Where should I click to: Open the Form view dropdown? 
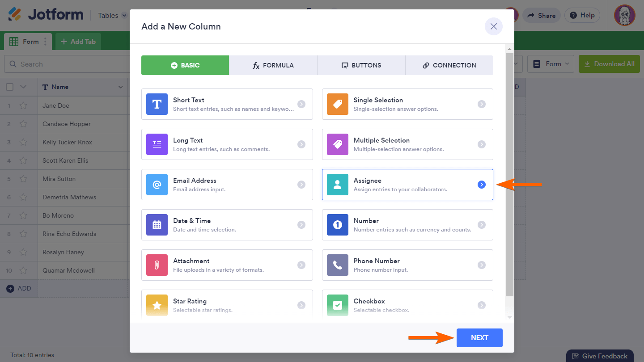point(551,64)
